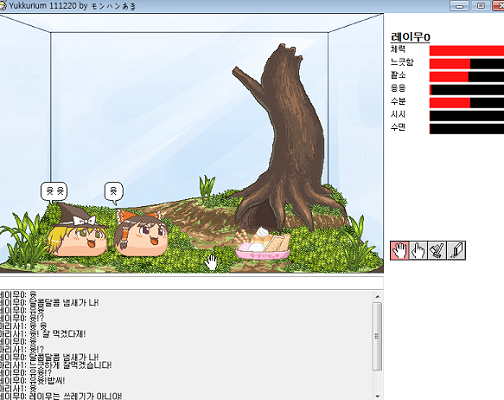504x400 pixels.
Task: Select the eraser tool
Action: coord(456,250)
